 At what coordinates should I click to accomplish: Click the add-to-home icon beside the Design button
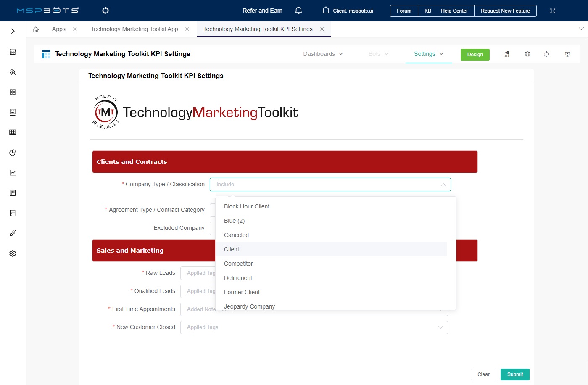(x=506, y=54)
